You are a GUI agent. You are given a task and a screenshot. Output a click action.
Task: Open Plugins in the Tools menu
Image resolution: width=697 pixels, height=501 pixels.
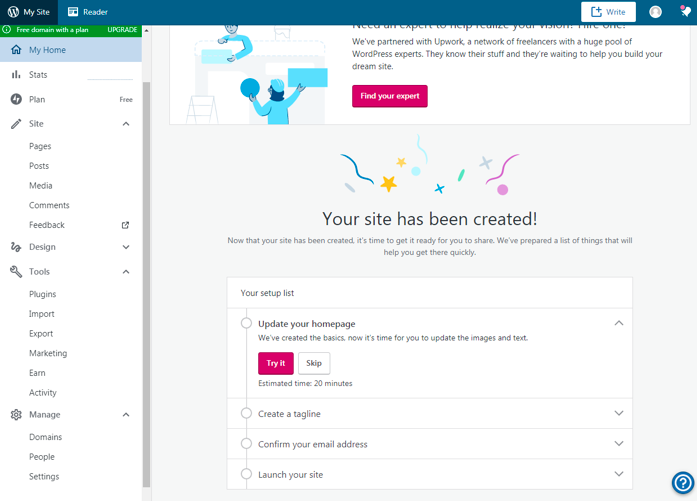[43, 294]
